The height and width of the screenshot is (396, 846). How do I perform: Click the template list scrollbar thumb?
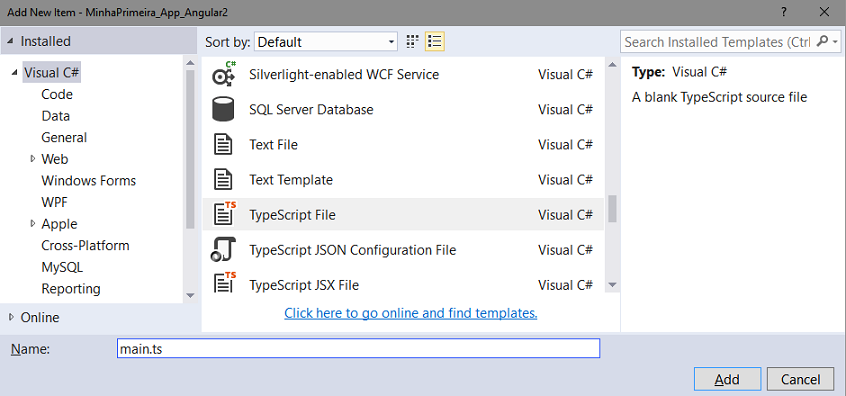tap(612, 208)
